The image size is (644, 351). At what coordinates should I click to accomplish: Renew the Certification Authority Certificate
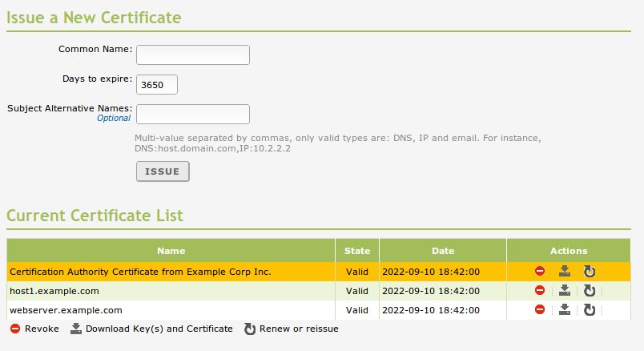pos(590,272)
